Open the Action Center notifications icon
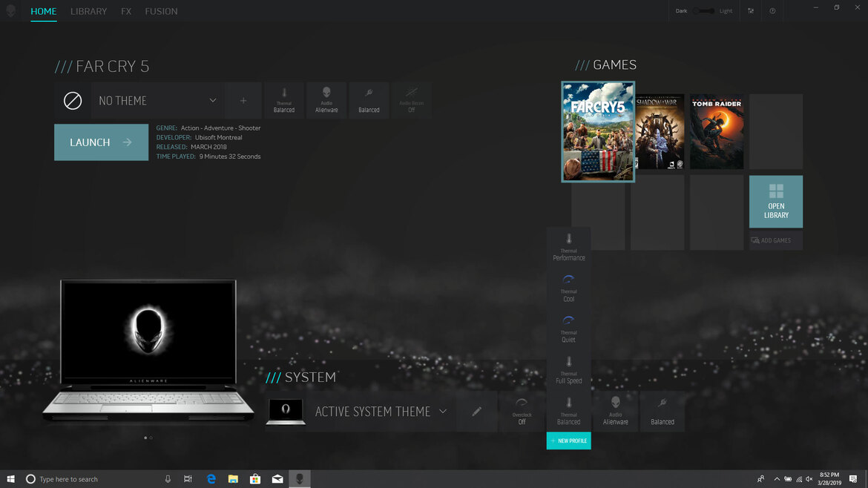Screen dimensions: 868x488 tap(853, 479)
